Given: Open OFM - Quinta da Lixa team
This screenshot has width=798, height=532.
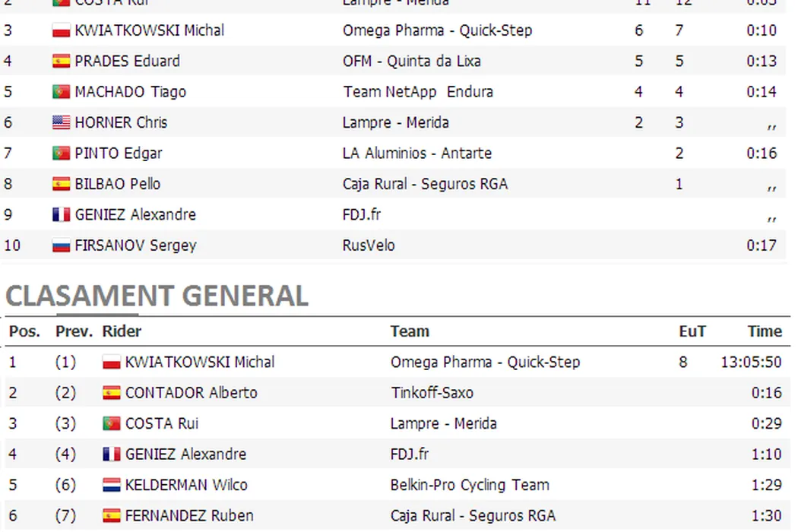Looking at the screenshot, I should [411, 61].
